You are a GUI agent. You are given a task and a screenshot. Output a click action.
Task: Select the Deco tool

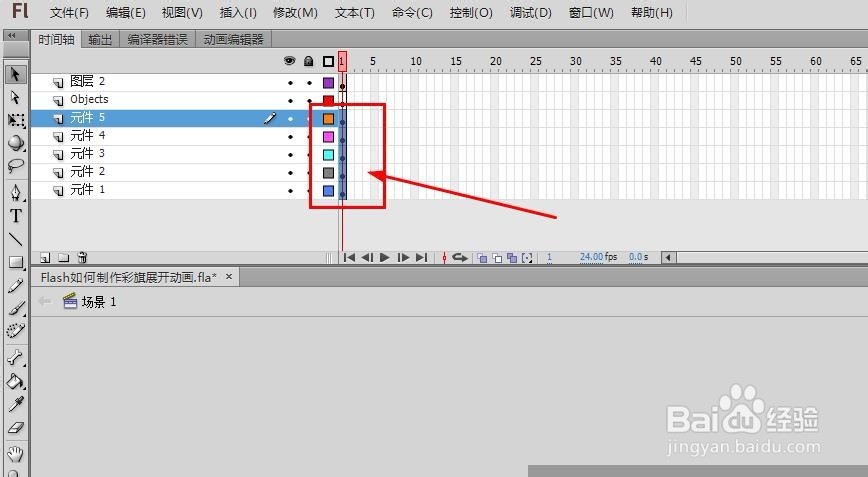coord(16,331)
